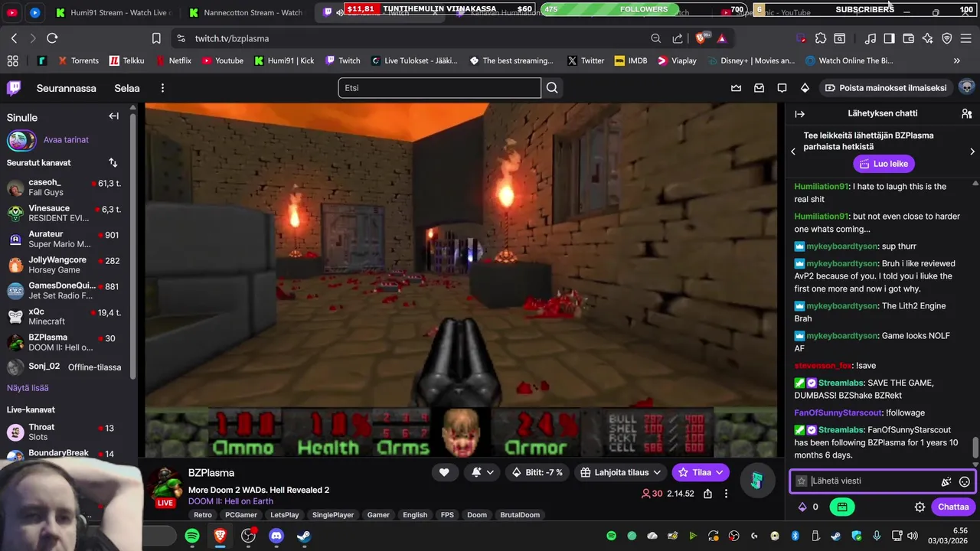Bookmark this page icon

156,38
